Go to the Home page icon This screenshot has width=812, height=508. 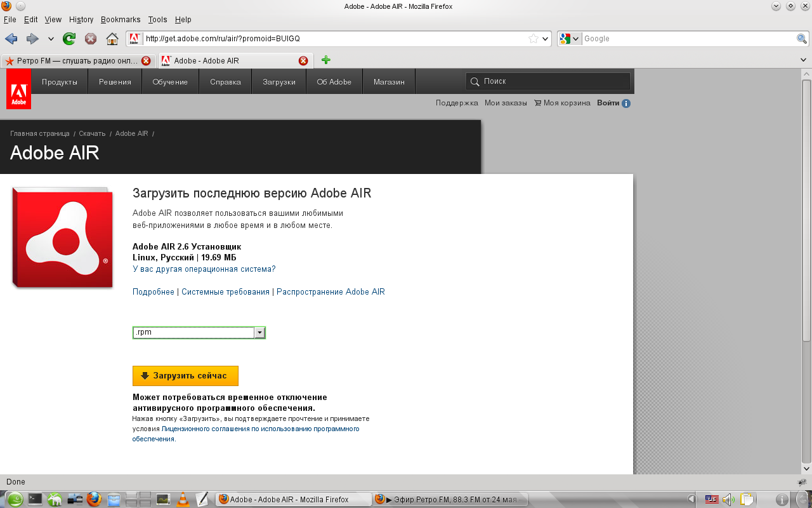(x=112, y=39)
